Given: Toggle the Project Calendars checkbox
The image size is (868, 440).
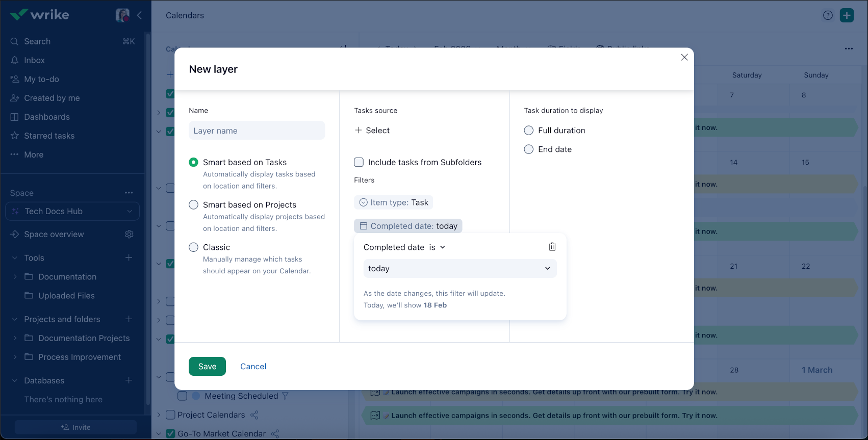Looking at the screenshot, I should pyautogui.click(x=170, y=415).
